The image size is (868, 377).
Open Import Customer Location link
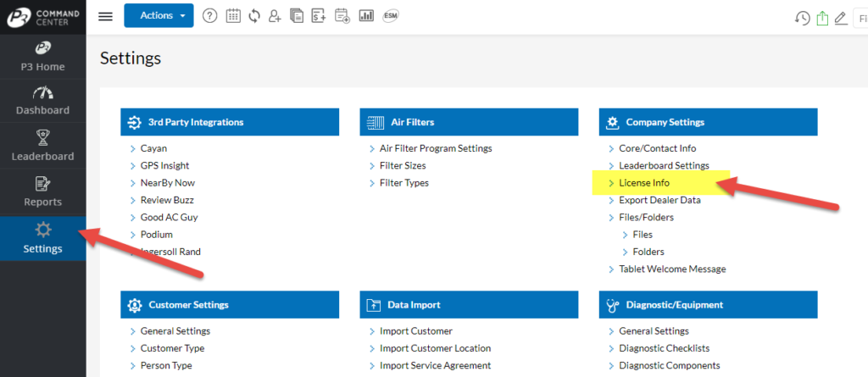pyautogui.click(x=435, y=348)
